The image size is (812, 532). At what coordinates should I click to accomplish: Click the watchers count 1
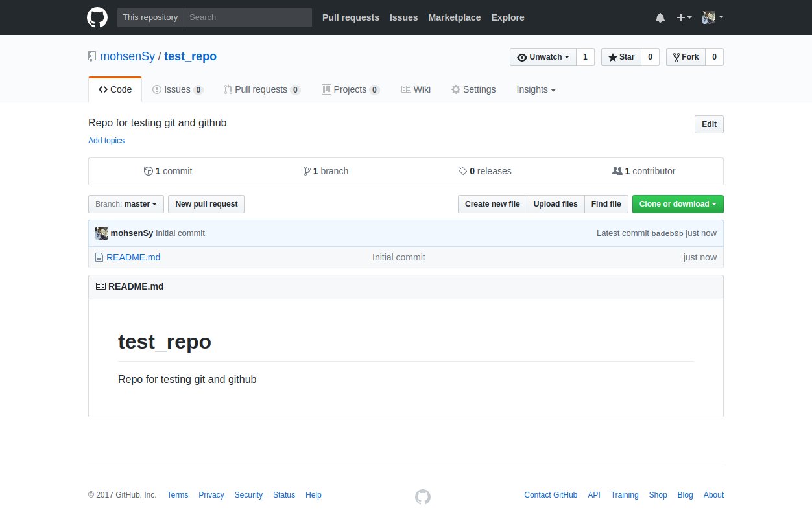(x=585, y=57)
